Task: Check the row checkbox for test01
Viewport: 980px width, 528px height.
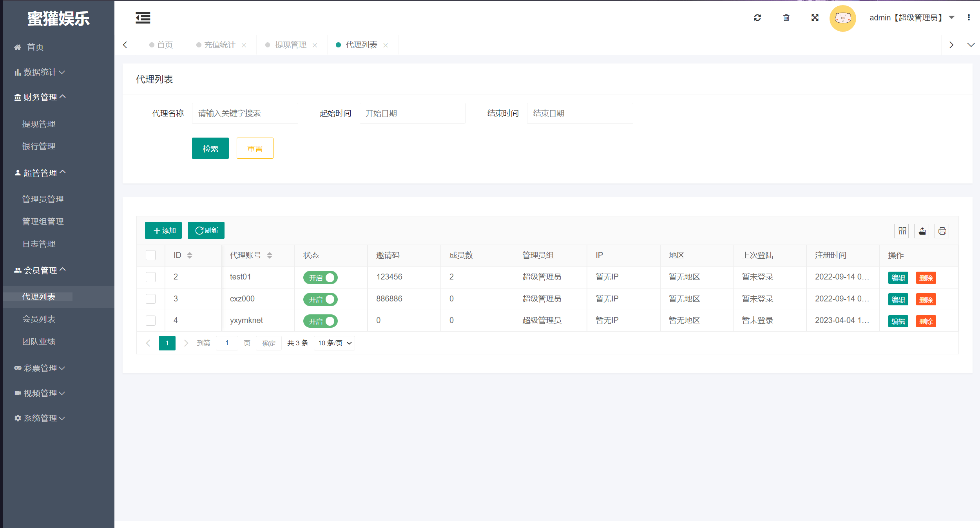Action: 150,277
